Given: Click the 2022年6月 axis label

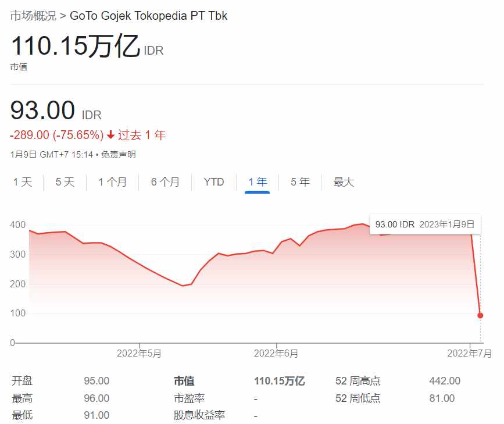Looking at the screenshot, I should 276,354.
